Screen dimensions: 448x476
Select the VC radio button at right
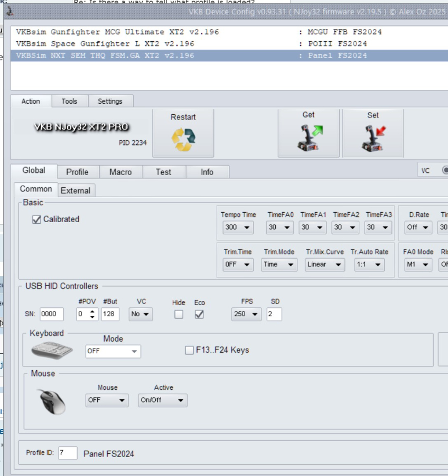[x=445, y=170]
